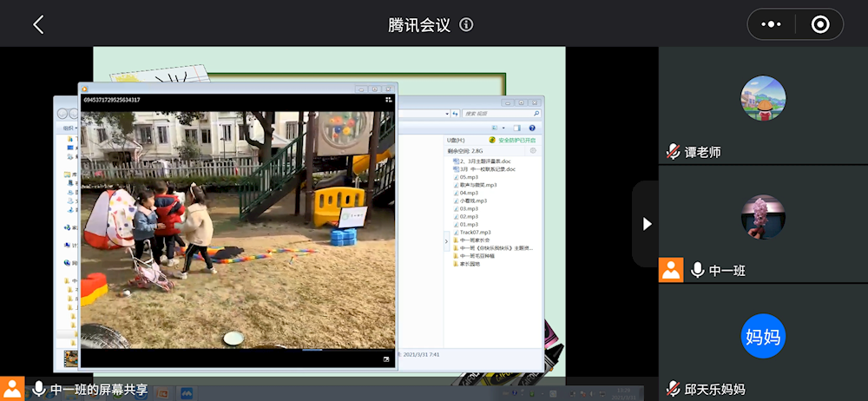Click the change view icon in Explorer
Screen dimensions: 868x401
click(495, 128)
